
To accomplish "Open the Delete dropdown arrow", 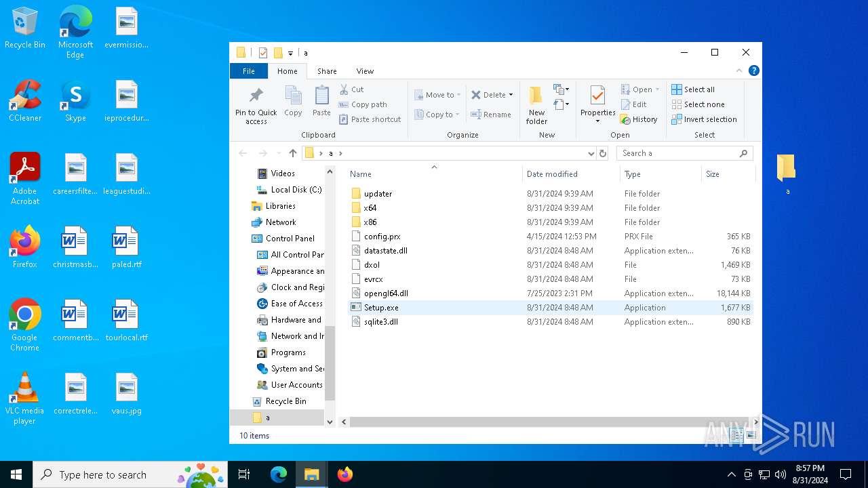I will tap(511, 95).
